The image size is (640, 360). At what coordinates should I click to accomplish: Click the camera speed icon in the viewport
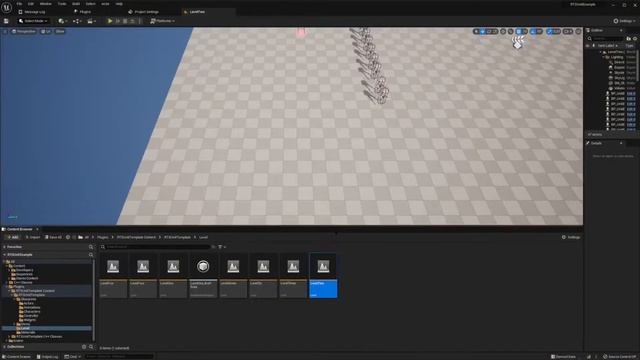pyautogui.click(x=567, y=31)
